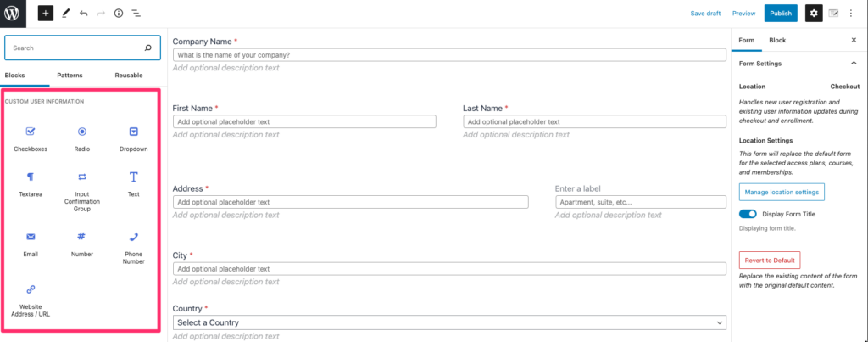Click the Publish button
The image size is (868, 342).
tap(781, 14)
